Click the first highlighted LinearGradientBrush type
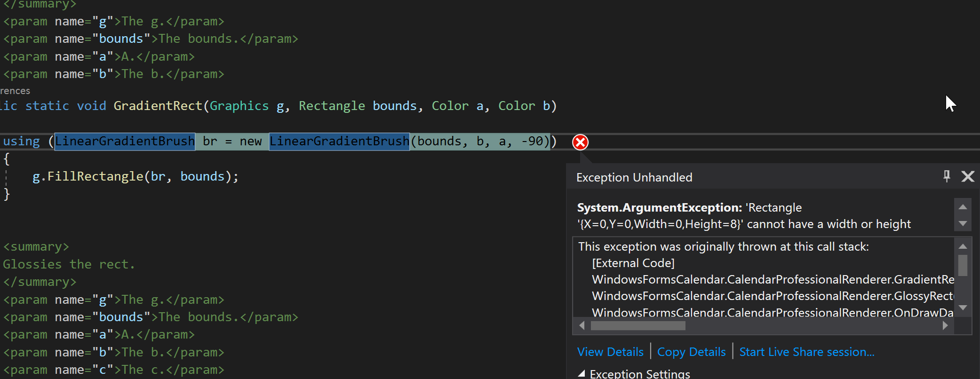Screen dimensions: 980x379 [125, 141]
